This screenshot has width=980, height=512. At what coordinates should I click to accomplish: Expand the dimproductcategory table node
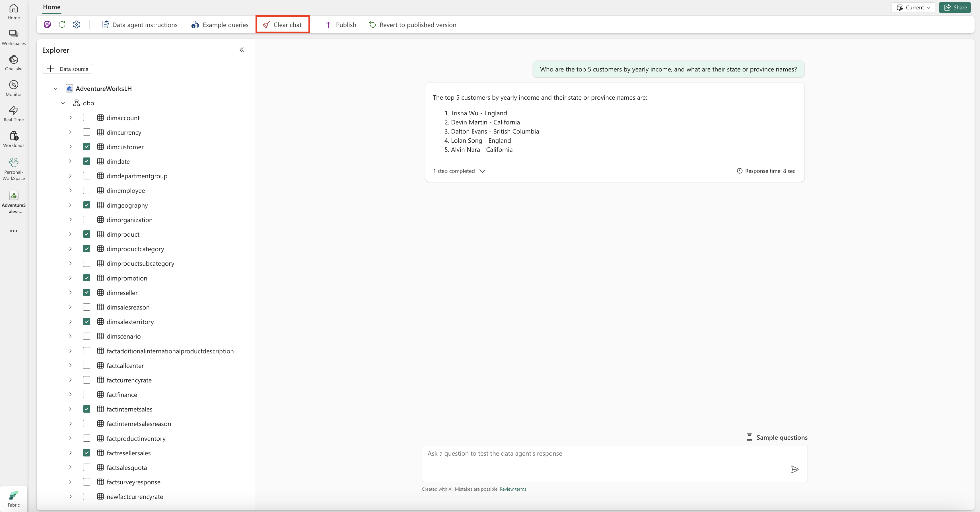(x=70, y=249)
